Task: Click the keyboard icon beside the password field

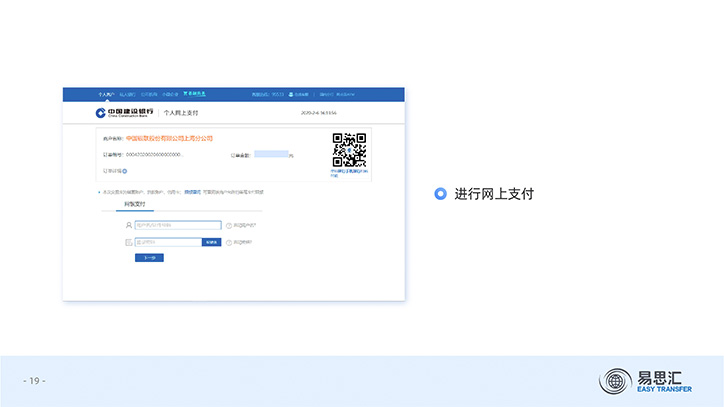Action: click(x=128, y=242)
